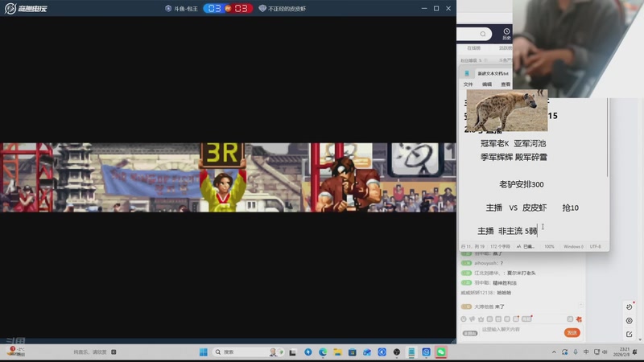The width and height of the screenshot is (644, 362).
Task: Click the red maple-leaf icon in chat toolbar
Action: (x=579, y=319)
